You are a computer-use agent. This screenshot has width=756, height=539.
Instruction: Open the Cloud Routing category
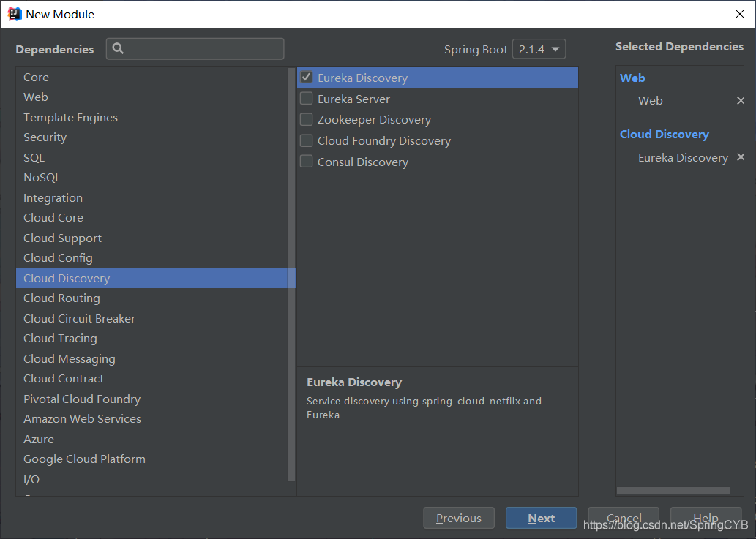click(x=151, y=298)
